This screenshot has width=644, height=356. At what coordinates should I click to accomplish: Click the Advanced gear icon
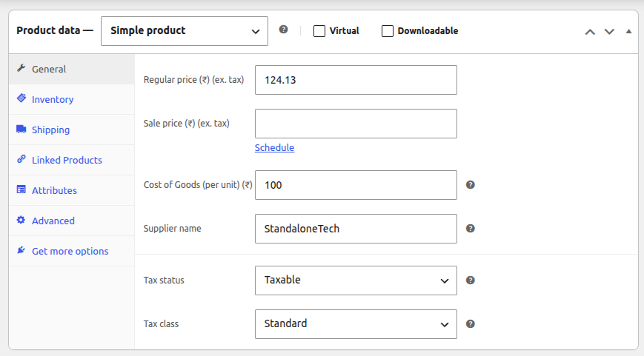click(x=21, y=220)
